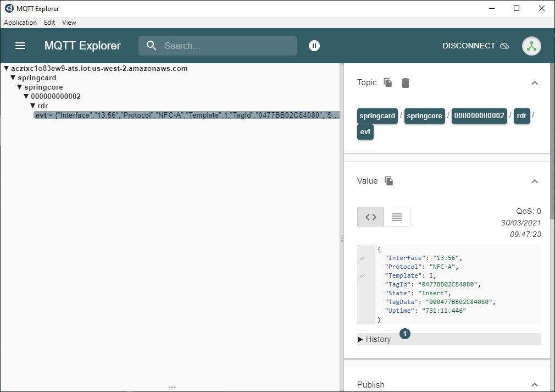
Task: Click the "Protocol": "NFC-A" line
Action: click(x=421, y=267)
